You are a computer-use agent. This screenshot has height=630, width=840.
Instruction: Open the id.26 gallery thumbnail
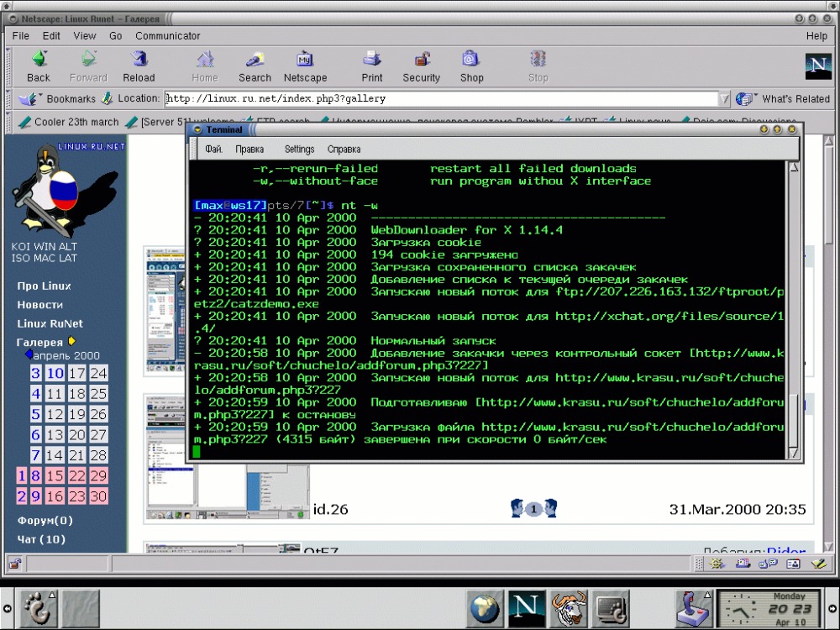[x=228, y=457]
